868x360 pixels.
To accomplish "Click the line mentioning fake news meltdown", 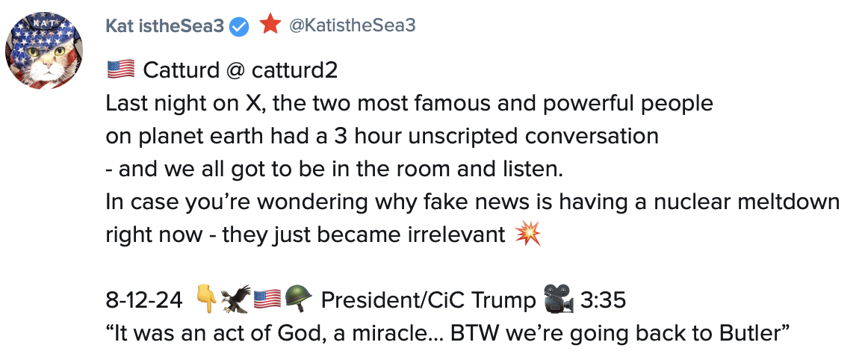I will click(472, 202).
